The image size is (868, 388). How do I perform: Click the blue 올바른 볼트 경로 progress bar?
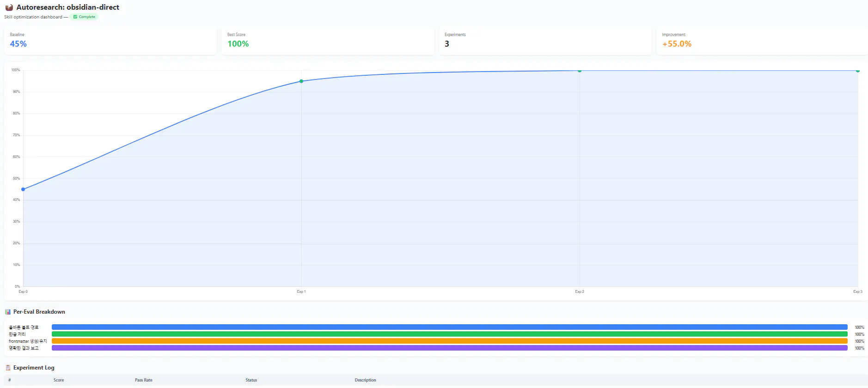pyautogui.click(x=450, y=327)
